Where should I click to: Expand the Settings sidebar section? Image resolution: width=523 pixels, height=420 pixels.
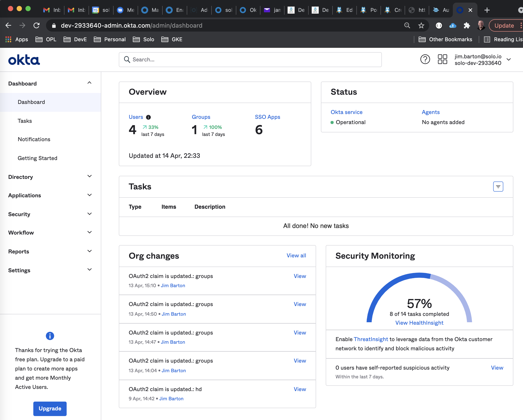(89, 270)
